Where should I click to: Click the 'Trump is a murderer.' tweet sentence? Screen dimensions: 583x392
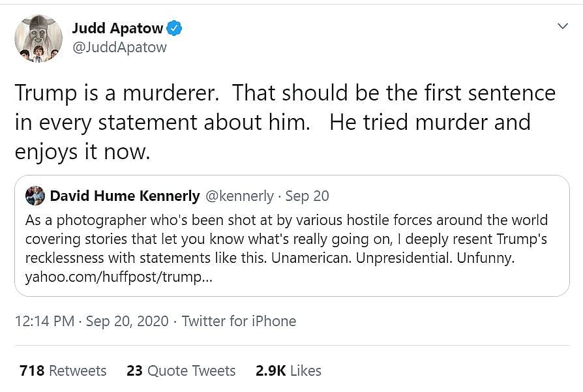[x=115, y=93]
